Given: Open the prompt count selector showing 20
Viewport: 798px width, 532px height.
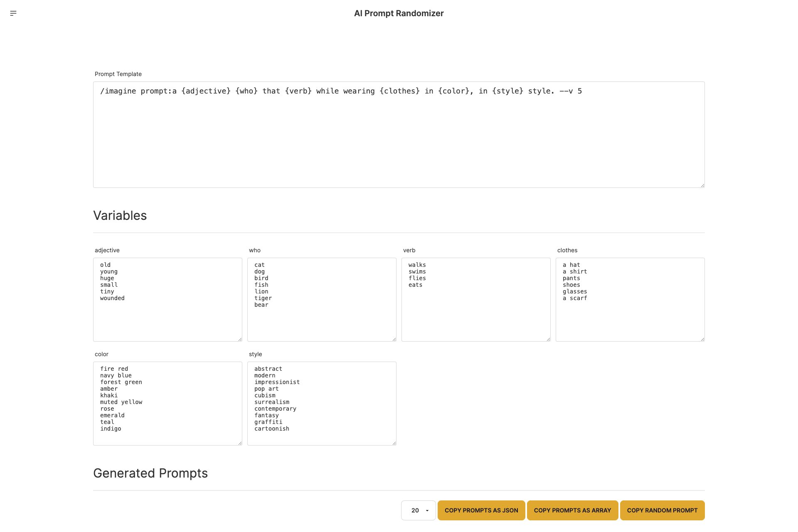Looking at the screenshot, I should tap(418, 510).
